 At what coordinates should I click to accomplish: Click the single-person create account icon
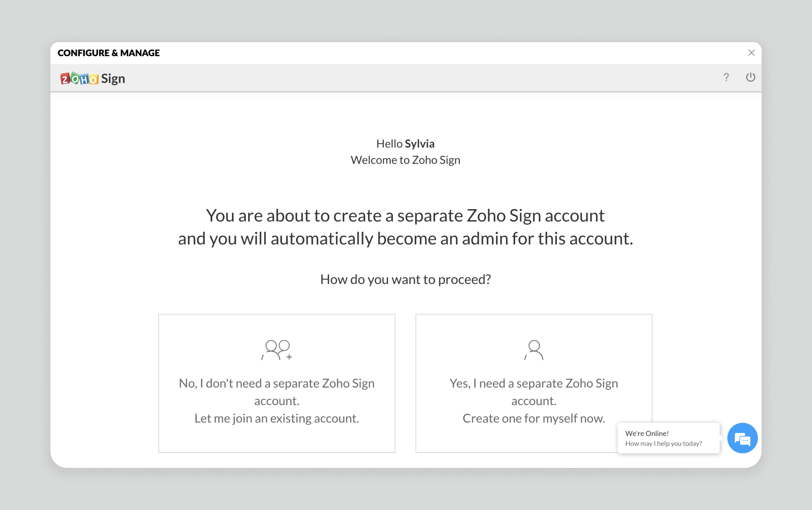534,350
